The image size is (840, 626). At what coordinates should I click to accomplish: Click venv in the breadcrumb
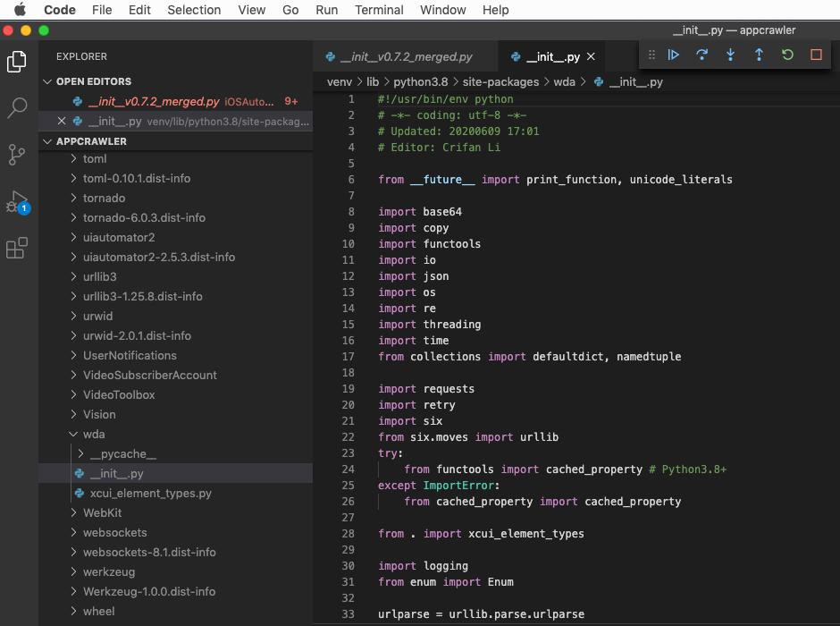340,82
